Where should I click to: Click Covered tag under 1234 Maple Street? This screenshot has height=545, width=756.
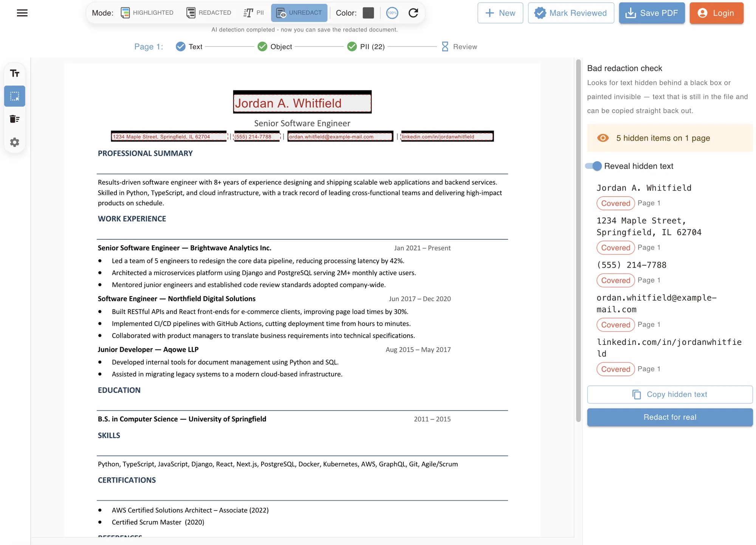coord(615,248)
